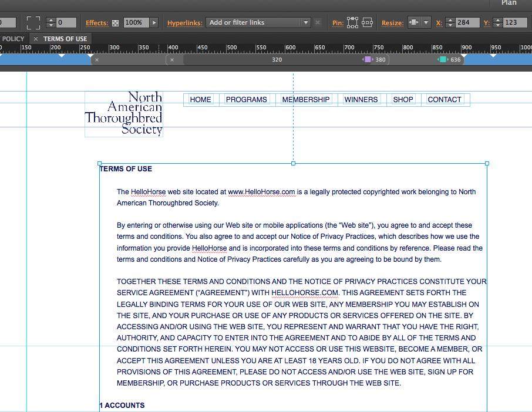The image size is (532, 412).
Task: Edit the corner radius value field
Action: point(66,23)
